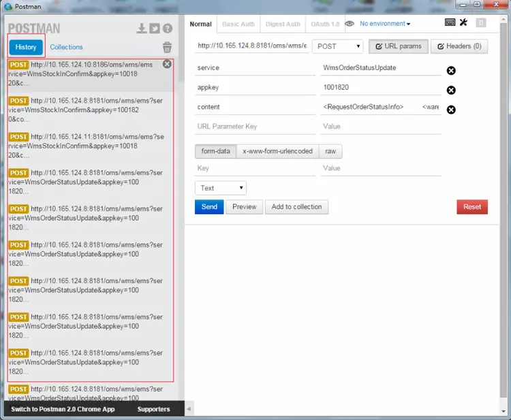Image resolution: width=511 pixels, height=420 pixels.
Task: Open history request to 10.165.124.11:8181
Action: [x=86, y=146]
